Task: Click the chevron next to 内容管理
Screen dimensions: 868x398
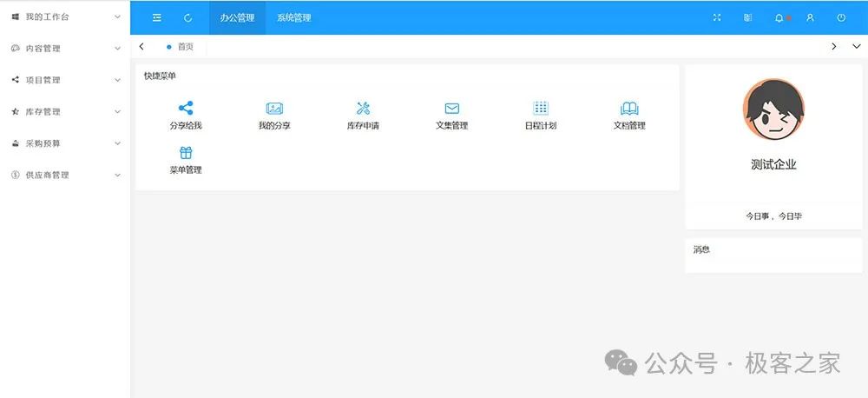Action: point(117,49)
